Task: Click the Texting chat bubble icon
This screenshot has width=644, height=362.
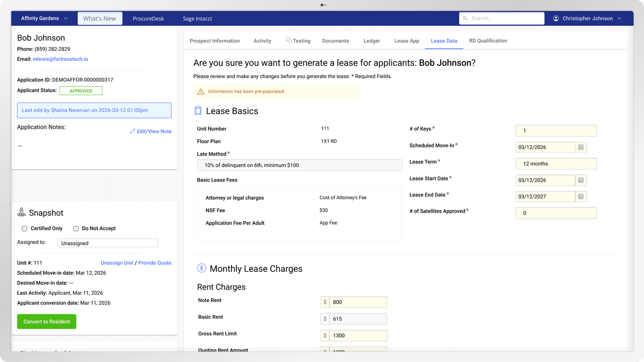Action: pyautogui.click(x=289, y=40)
